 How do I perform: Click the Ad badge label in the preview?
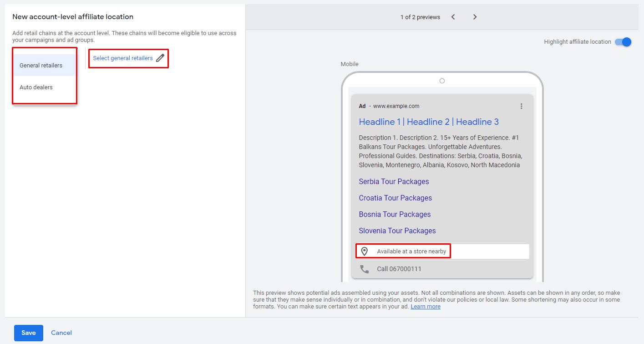(x=362, y=106)
